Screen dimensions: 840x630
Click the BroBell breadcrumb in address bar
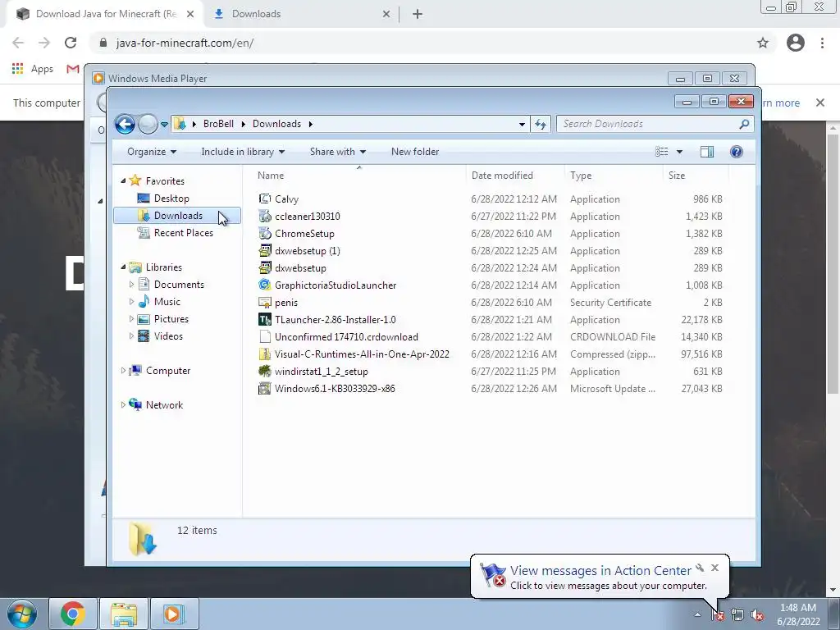pos(218,124)
